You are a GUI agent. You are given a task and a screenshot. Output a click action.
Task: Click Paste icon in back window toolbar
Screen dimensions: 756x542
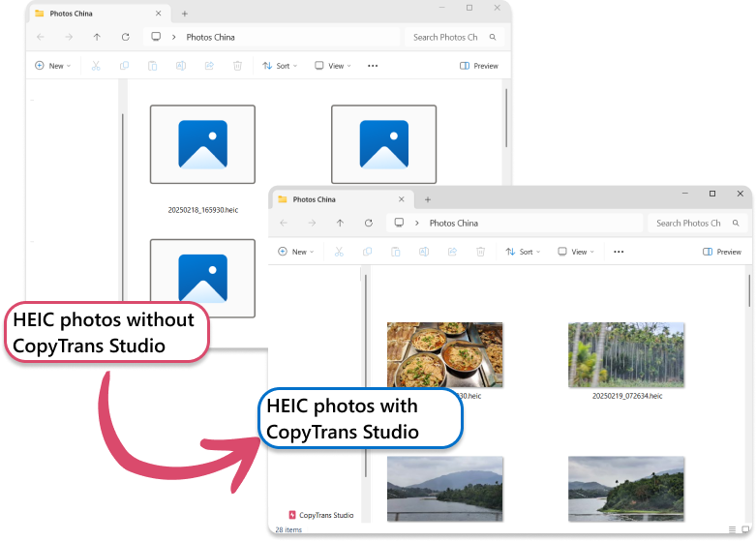[x=152, y=66]
